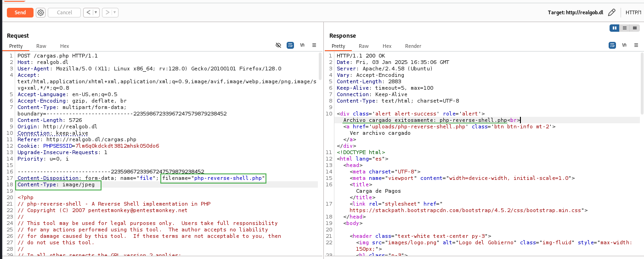Click the 'Request' panel heading
The height and width of the screenshot is (259, 644).
pyautogui.click(x=18, y=35)
